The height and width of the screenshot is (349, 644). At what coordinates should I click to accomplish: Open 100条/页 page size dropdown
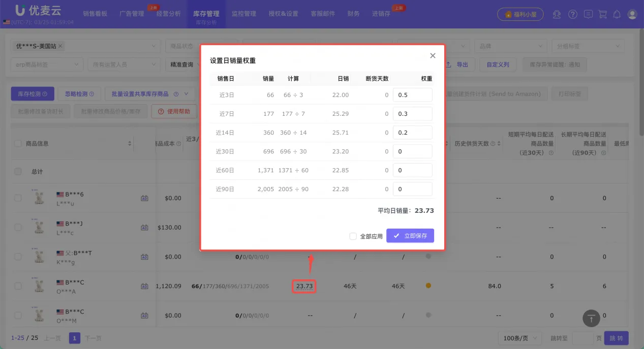[x=520, y=338]
